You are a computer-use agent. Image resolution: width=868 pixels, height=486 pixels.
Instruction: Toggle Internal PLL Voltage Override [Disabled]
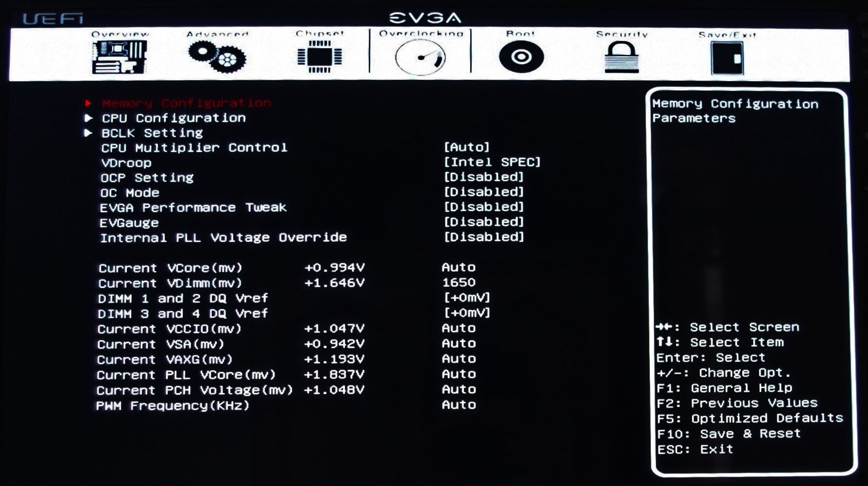point(484,237)
